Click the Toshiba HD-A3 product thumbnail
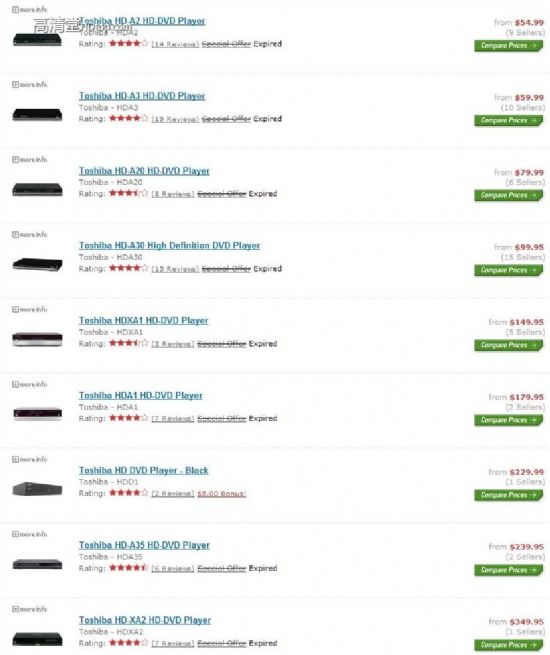 (37, 114)
